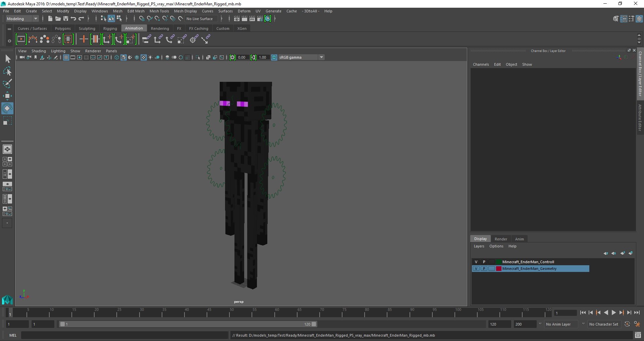
Task: Expand the sRGB gamma dropdown
Action: coord(321,57)
